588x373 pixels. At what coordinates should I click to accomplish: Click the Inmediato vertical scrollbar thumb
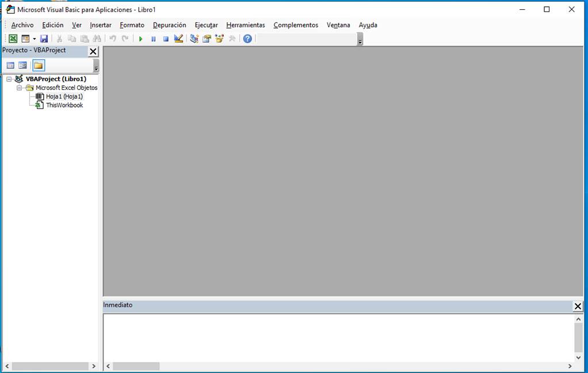click(x=578, y=337)
